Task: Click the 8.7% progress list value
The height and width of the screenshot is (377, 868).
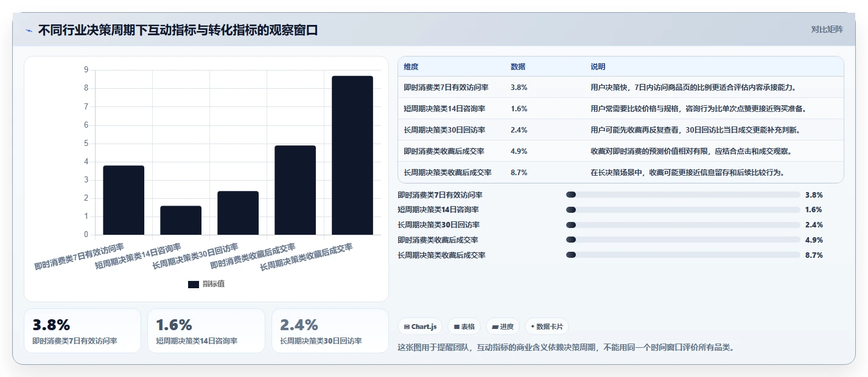Action: tap(814, 255)
